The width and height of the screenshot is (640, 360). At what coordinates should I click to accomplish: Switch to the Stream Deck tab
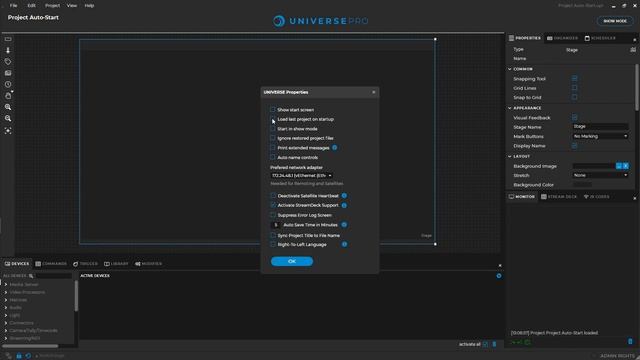pos(559,197)
